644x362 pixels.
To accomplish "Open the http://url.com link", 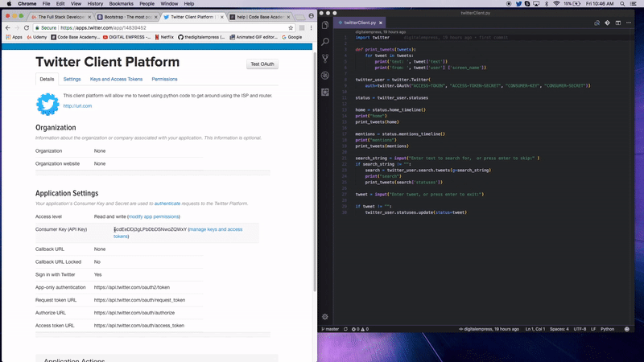I will [77, 106].
